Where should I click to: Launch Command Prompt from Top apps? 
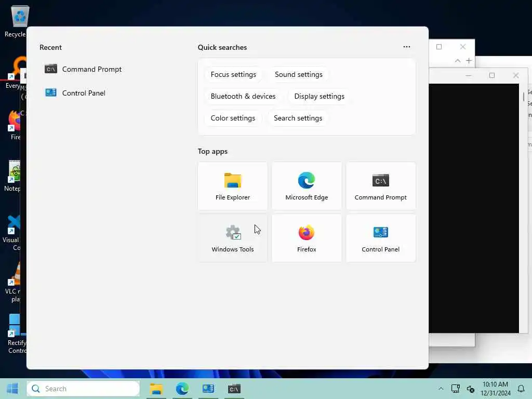381,186
